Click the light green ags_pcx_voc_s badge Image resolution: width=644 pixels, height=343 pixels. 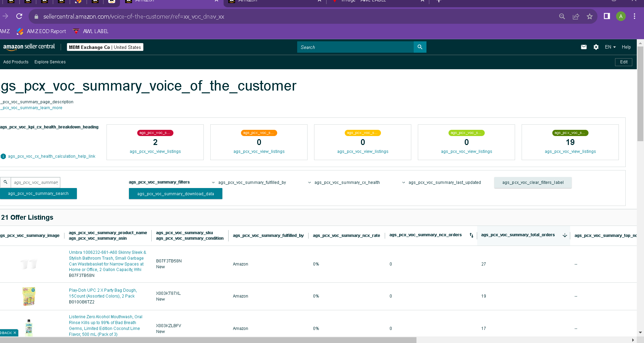pos(466,133)
